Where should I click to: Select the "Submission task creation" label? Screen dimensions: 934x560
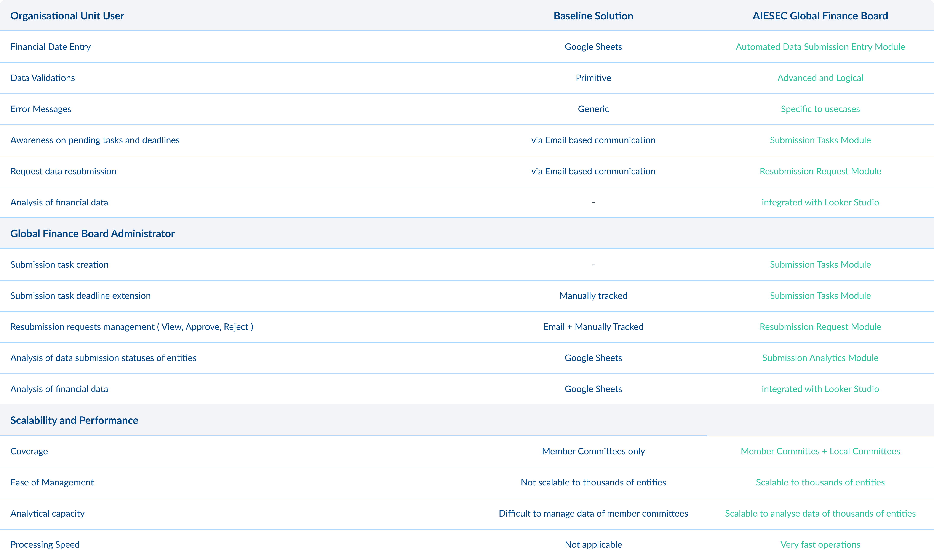[60, 264]
